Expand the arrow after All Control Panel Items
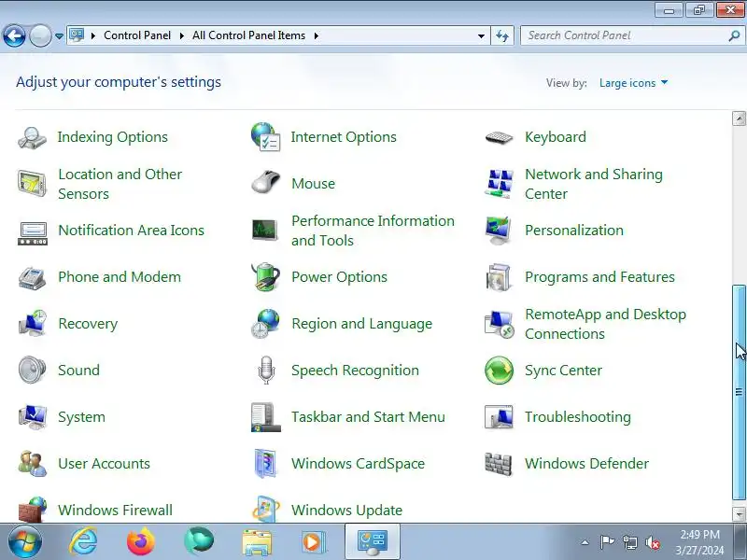 (316, 35)
